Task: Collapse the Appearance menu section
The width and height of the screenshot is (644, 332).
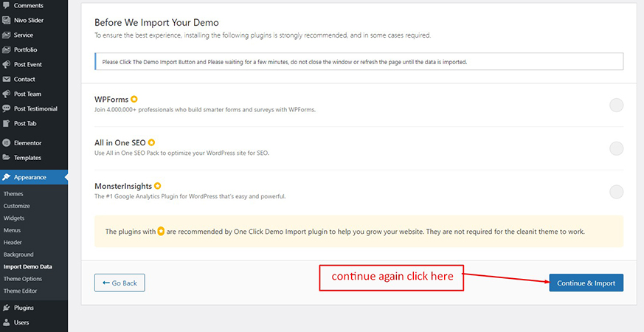Action: click(30, 177)
